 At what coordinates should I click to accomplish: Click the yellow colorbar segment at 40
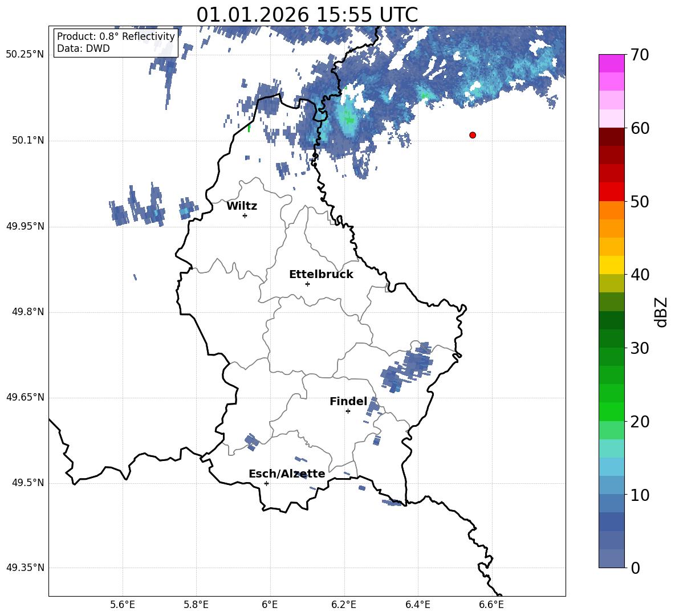coord(611,265)
